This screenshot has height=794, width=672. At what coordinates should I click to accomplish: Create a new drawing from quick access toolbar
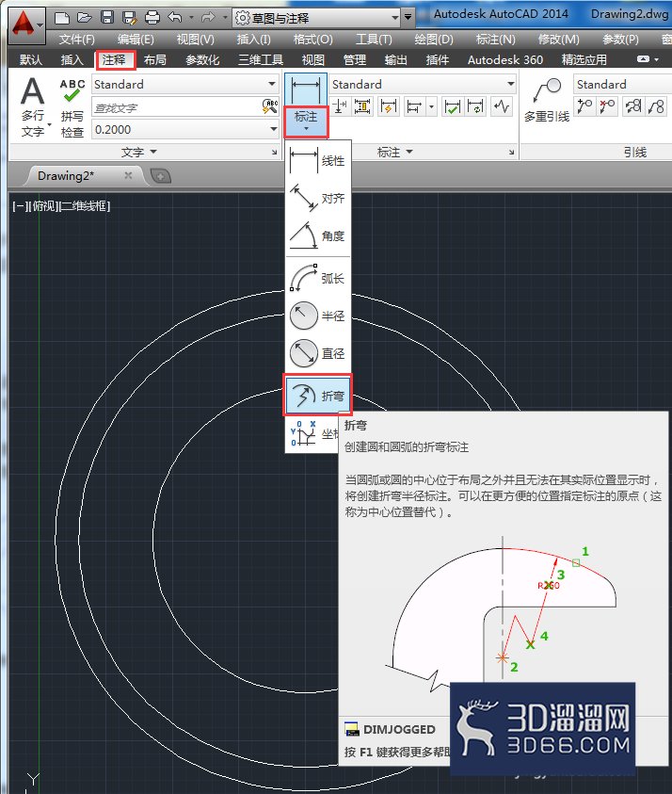[62, 18]
